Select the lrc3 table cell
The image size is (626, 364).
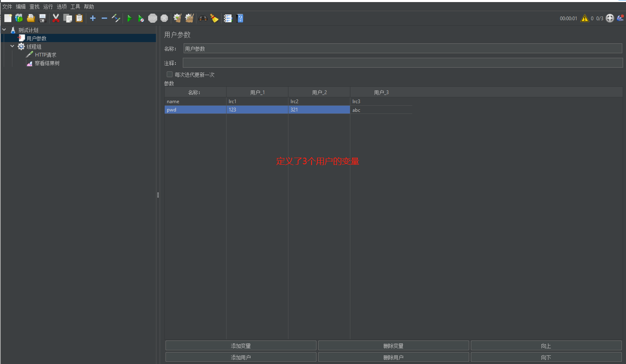coord(381,102)
